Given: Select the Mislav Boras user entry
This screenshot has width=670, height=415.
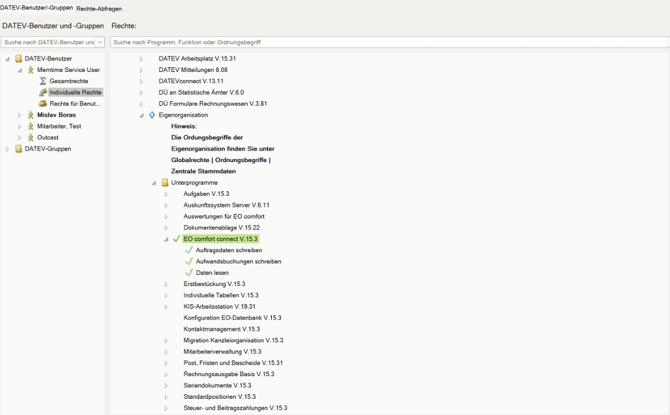Looking at the screenshot, I should pyautogui.click(x=56, y=115).
